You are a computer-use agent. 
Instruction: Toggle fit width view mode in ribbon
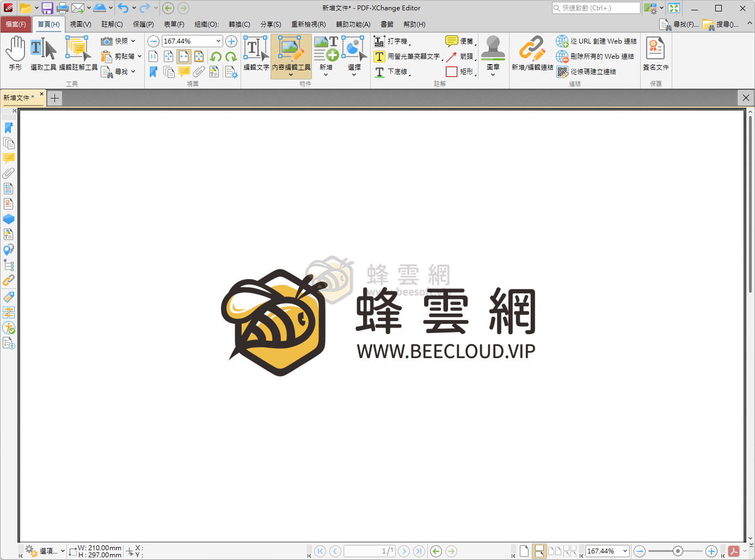click(184, 57)
